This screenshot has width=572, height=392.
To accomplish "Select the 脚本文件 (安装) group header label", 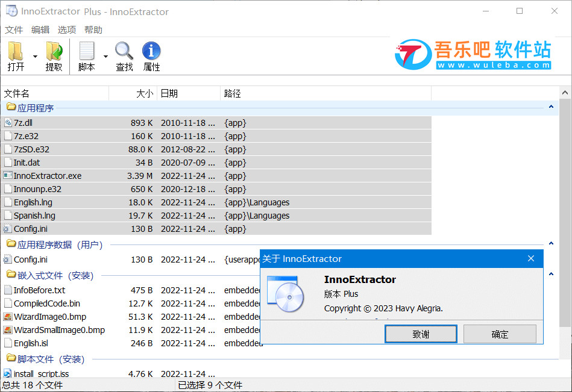I will point(51,359).
